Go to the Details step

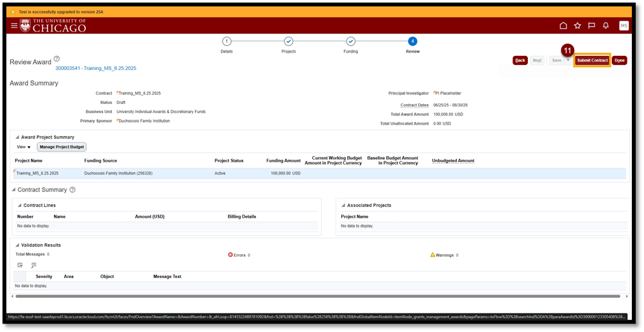click(226, 41)
